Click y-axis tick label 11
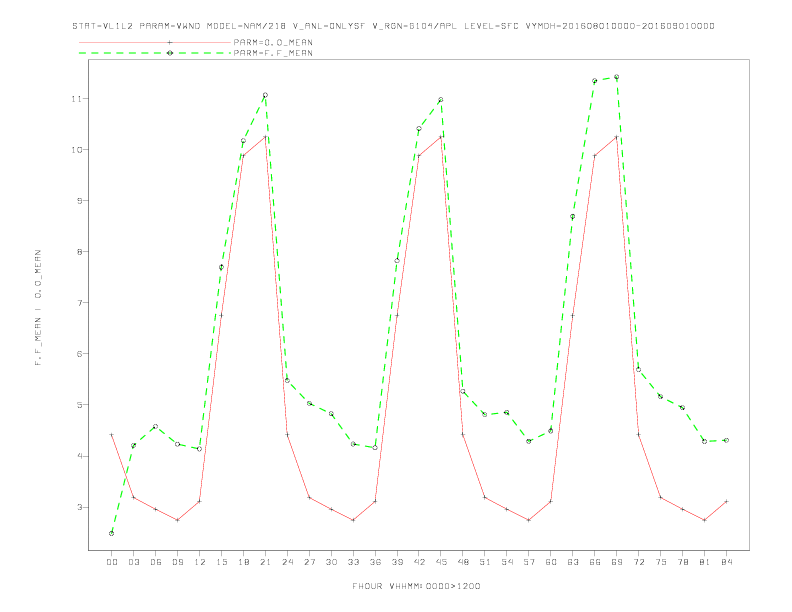 click(x=76, y=98)
